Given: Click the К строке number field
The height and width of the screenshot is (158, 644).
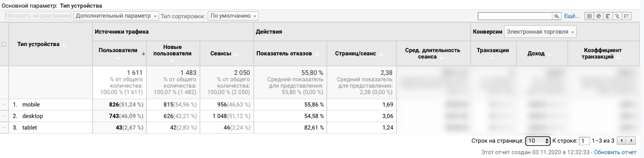Looking at the screenshot, I should tap(584, 141).
